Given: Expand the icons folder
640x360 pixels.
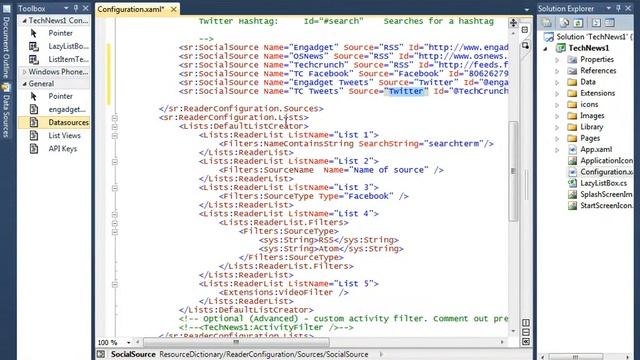Looking at the screenshot, I should [x=557, y=105].
